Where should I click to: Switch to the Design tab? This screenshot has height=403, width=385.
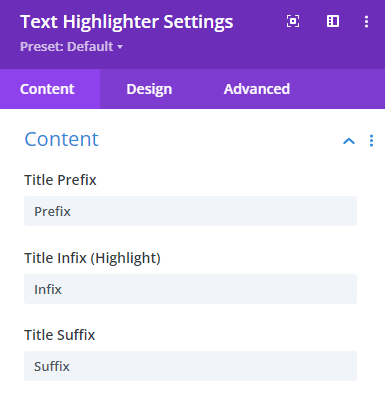[149, 89]
